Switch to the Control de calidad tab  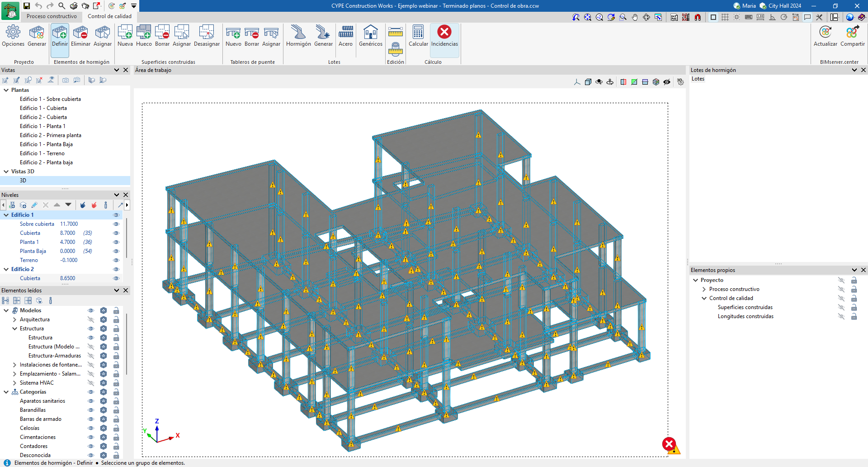coord(109,16)
